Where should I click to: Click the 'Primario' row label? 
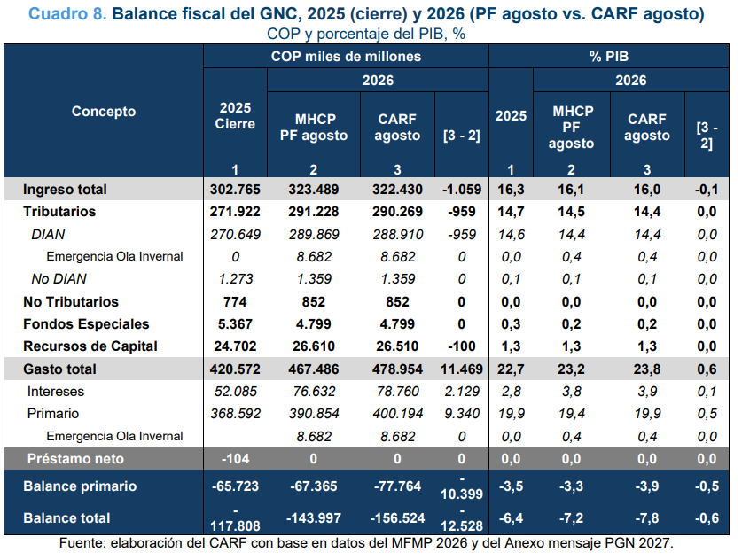[x=53, y=414]
